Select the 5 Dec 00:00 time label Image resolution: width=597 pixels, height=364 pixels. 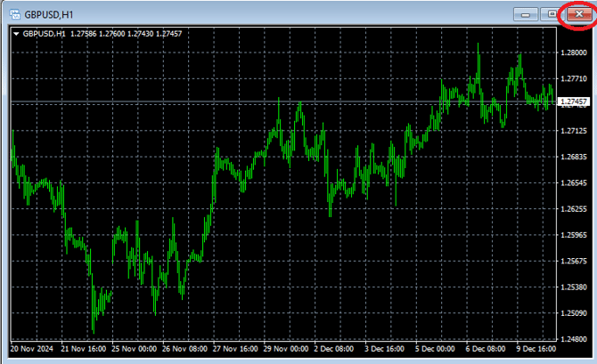click(437, 350)
